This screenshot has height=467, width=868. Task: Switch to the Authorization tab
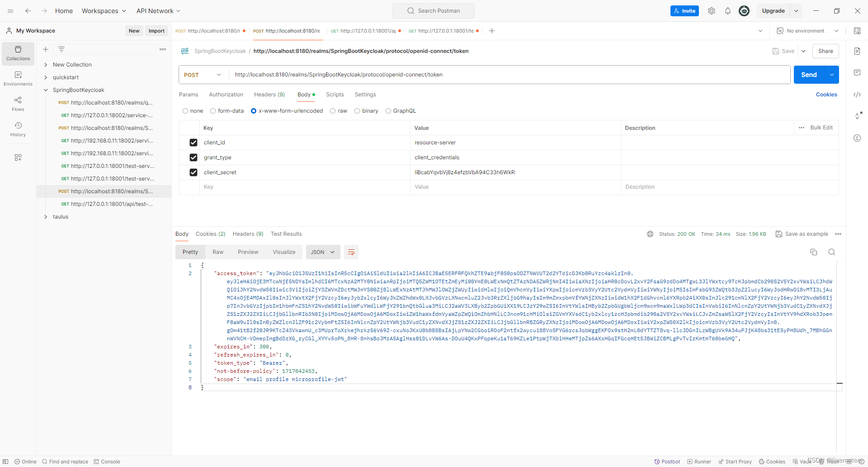pyautogui.click(x=226, y=95)
